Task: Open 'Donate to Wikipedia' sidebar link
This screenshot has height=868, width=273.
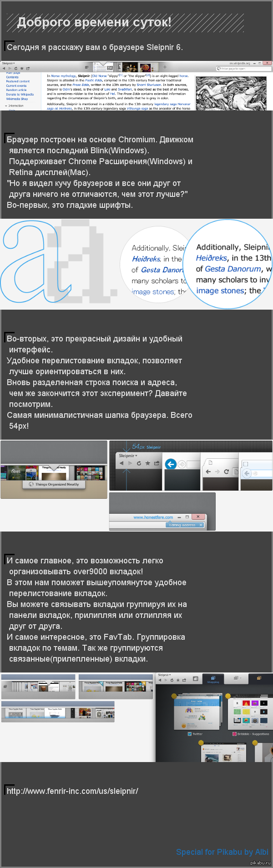Action: pyautogui.click(x=20, y=95)
